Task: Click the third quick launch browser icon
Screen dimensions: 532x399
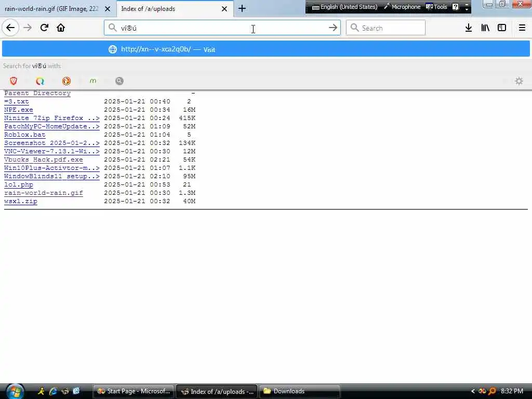Action: pyautogui.click(x=65, y=391)
